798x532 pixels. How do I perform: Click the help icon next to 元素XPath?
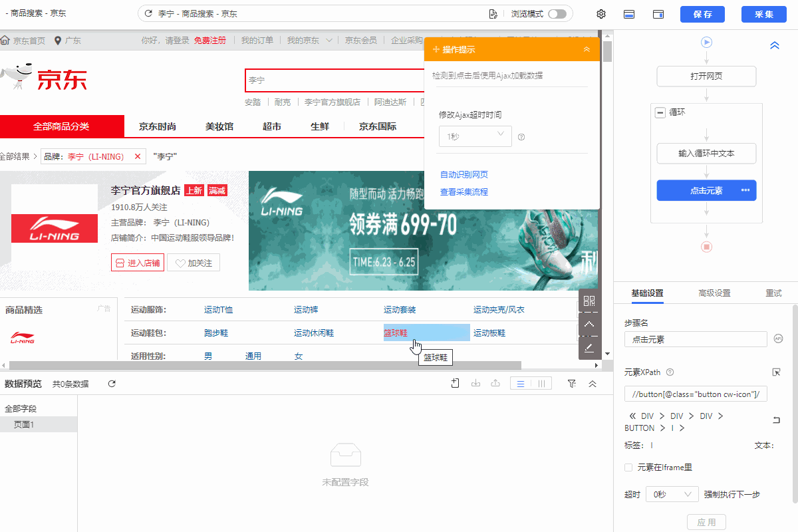670,372
